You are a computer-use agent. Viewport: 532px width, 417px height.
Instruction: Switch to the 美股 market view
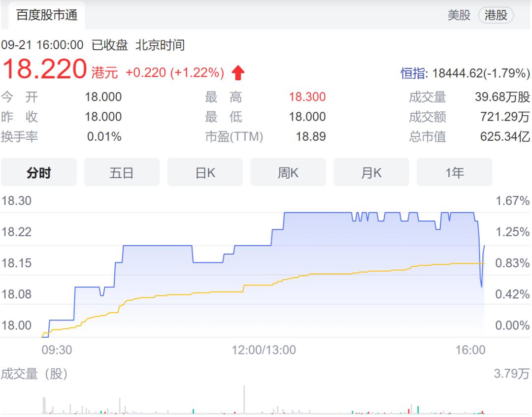[x=458, y=15]
